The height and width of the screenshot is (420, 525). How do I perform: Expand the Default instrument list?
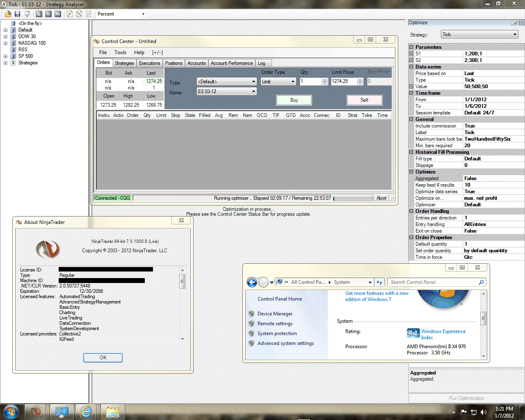tap(5, 30)
